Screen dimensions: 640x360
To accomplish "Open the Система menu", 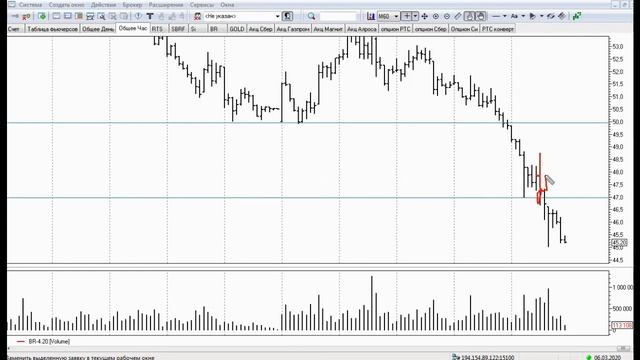I will pos(30,5).
